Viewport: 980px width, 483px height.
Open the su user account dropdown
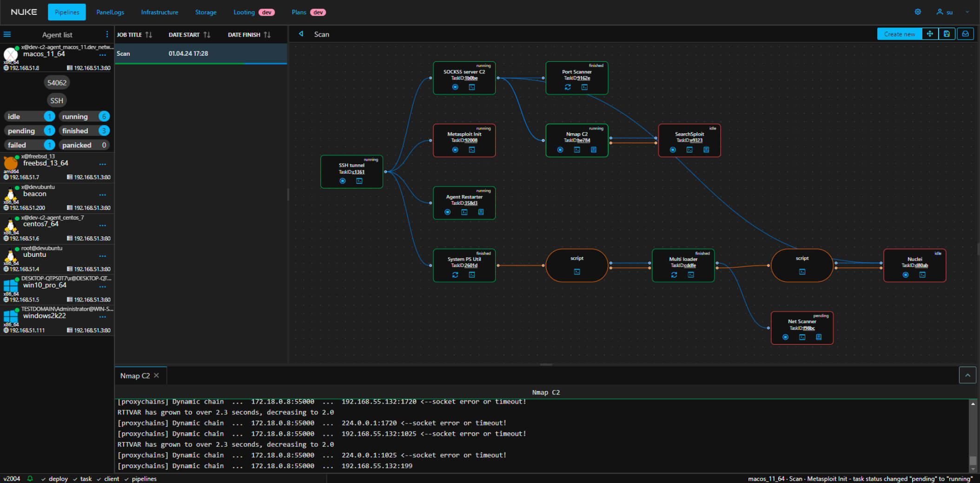click(952, 12)
